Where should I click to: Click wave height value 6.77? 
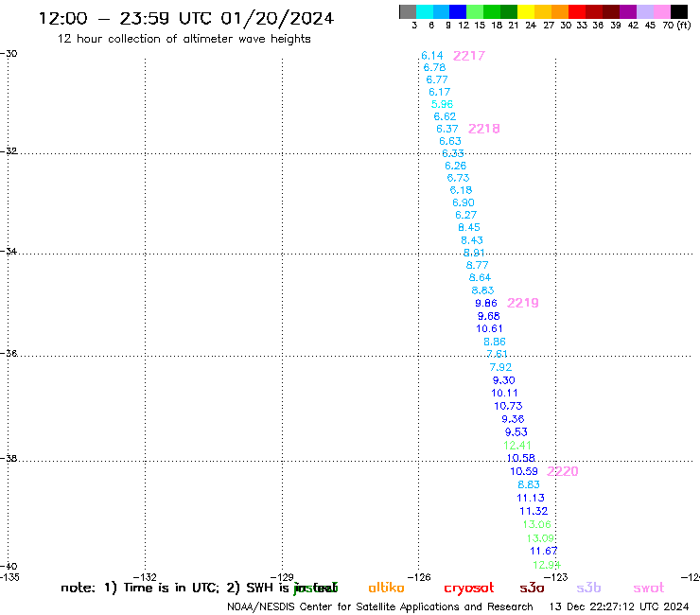(x=437, y=79)
